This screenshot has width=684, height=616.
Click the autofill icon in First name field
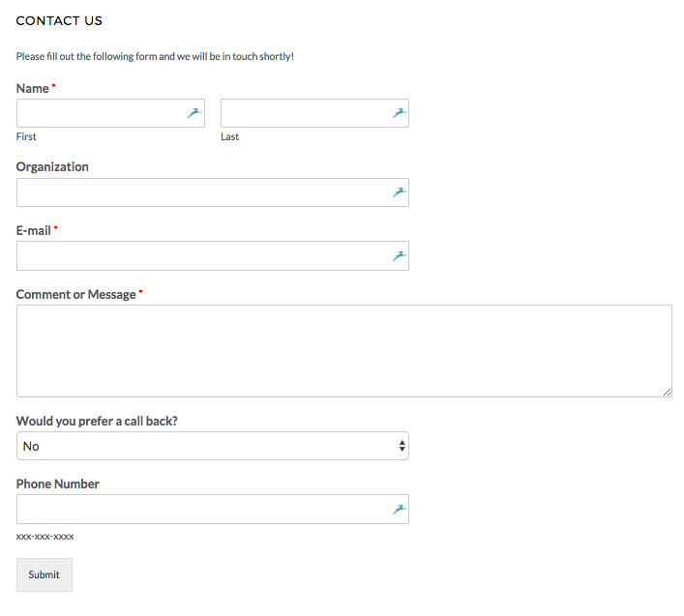click(194, 113)
